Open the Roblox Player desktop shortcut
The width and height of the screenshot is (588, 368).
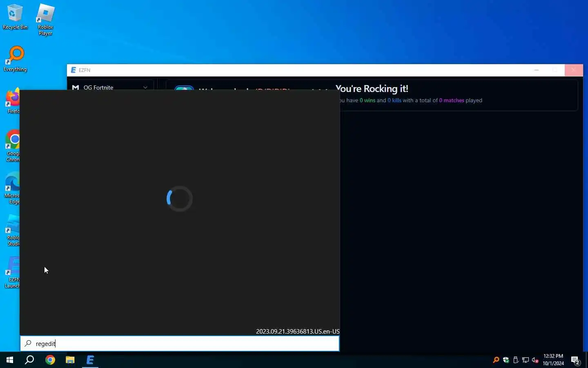45,20
